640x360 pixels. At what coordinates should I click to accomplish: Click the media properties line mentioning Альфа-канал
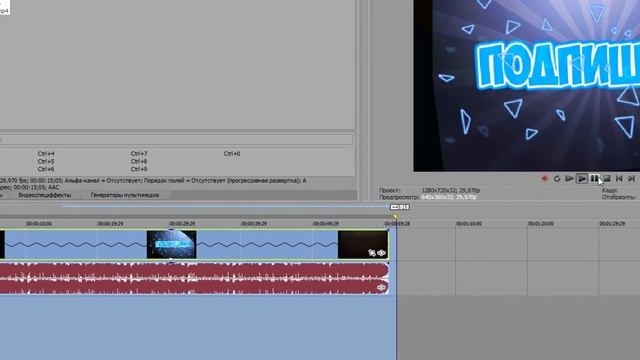153,180
